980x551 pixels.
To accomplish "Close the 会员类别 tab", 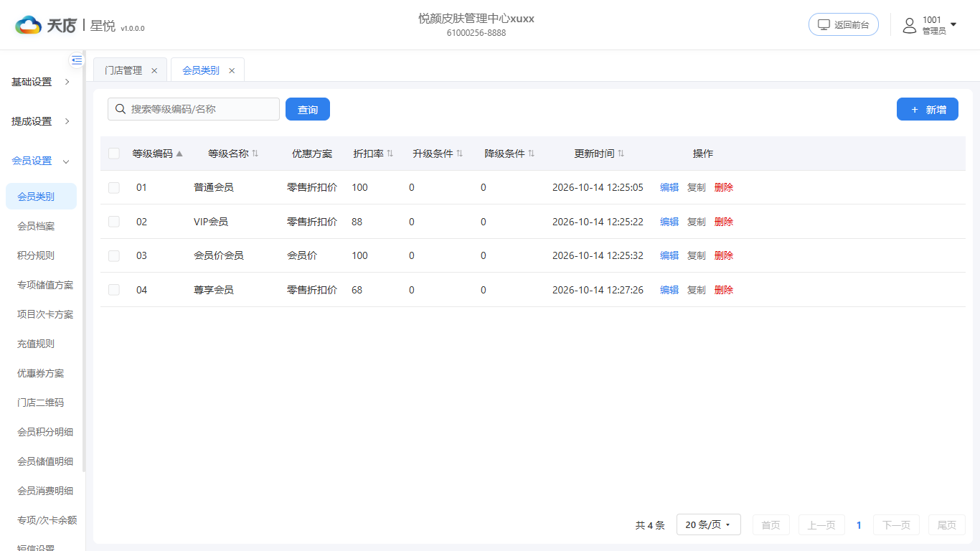I will coord(232,70).
